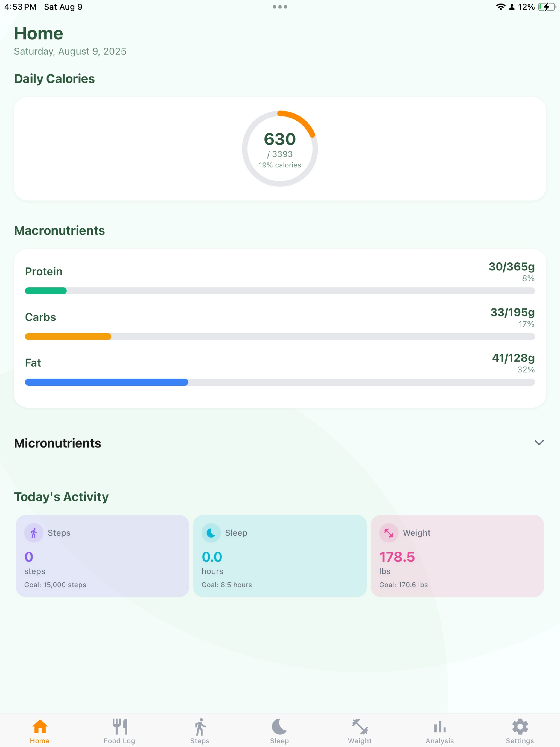Tap the Protein label

(x=43, y=272)
